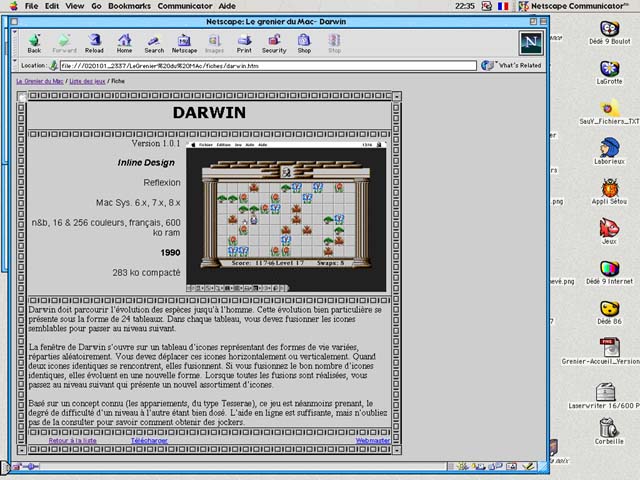Open the Jeux desktop icon
The height and width of the screenshot is (480, 640).
[609, 231]
